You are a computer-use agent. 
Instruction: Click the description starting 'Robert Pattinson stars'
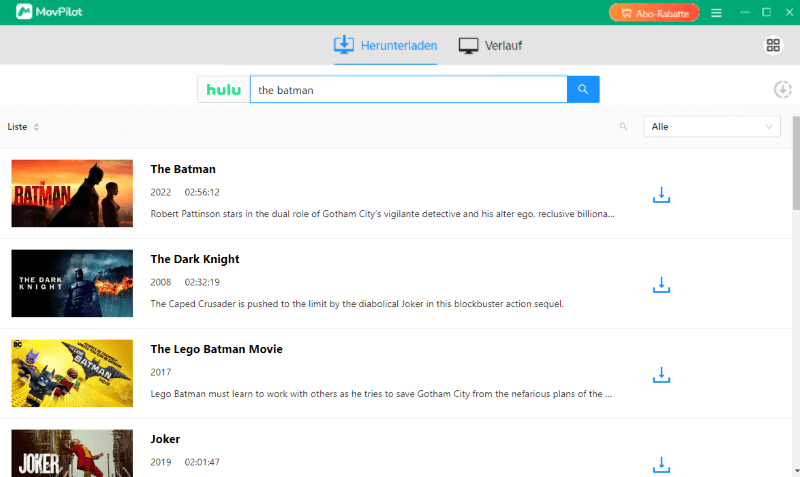(x=382, y=214)
